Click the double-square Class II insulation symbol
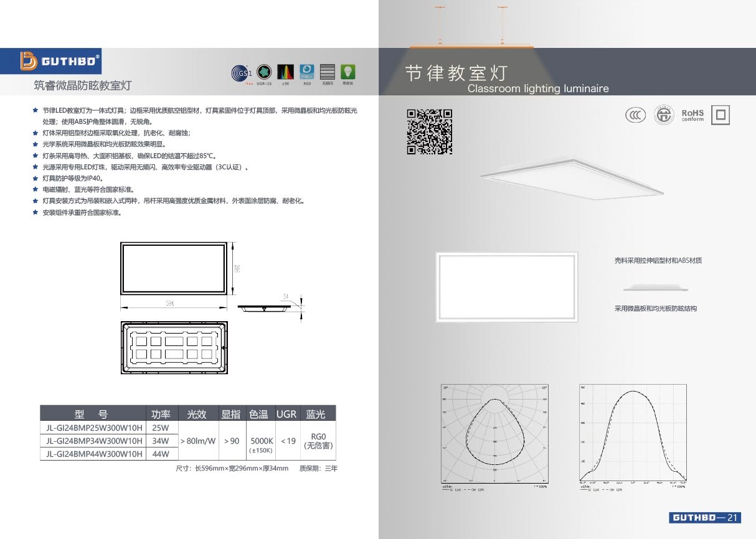This screenshot has height=539, width=756. [721, 115]
